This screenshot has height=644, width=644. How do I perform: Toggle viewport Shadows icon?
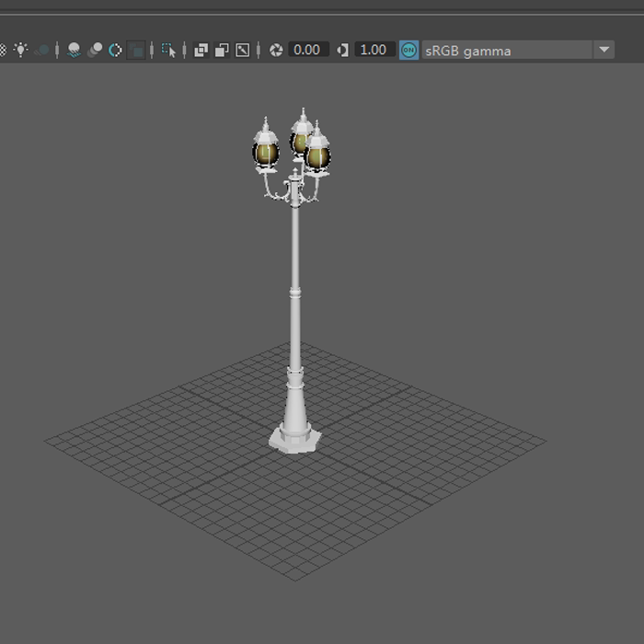tap(41, 50)
